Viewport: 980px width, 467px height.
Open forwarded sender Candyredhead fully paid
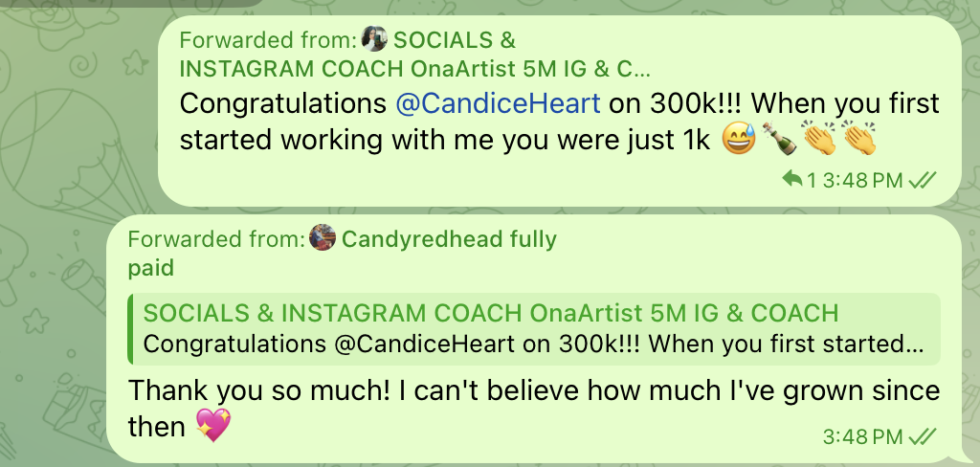(x=448, y=238)
